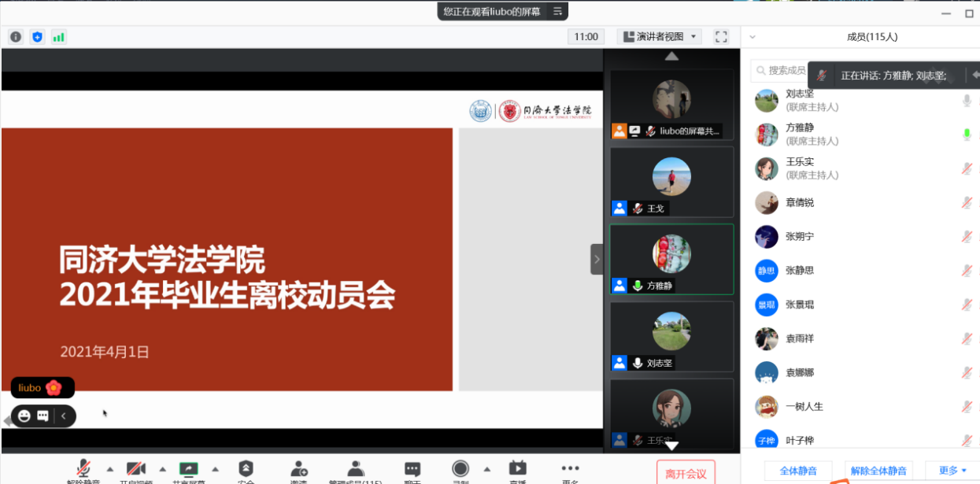Click the 全体静音 button
The width and height of the screenshot is (980, 484).
(798, 471)
